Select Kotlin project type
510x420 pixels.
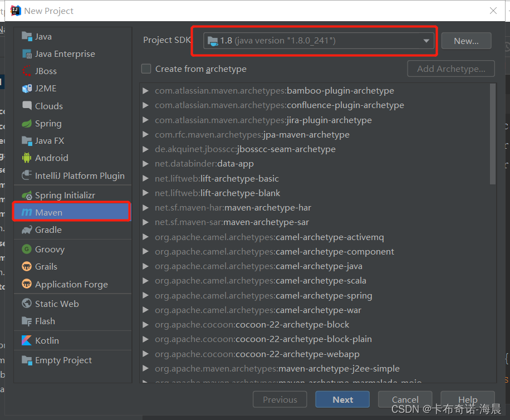72,340
